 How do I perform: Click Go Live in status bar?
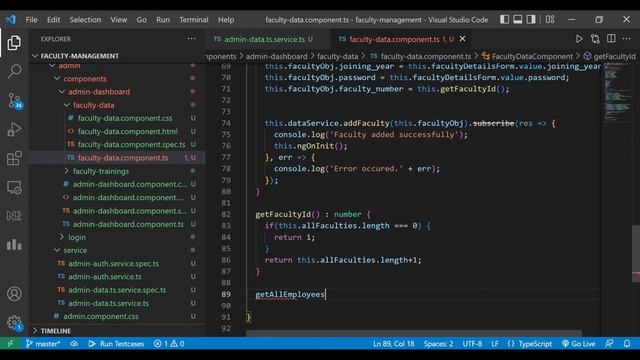pos(578,344)
